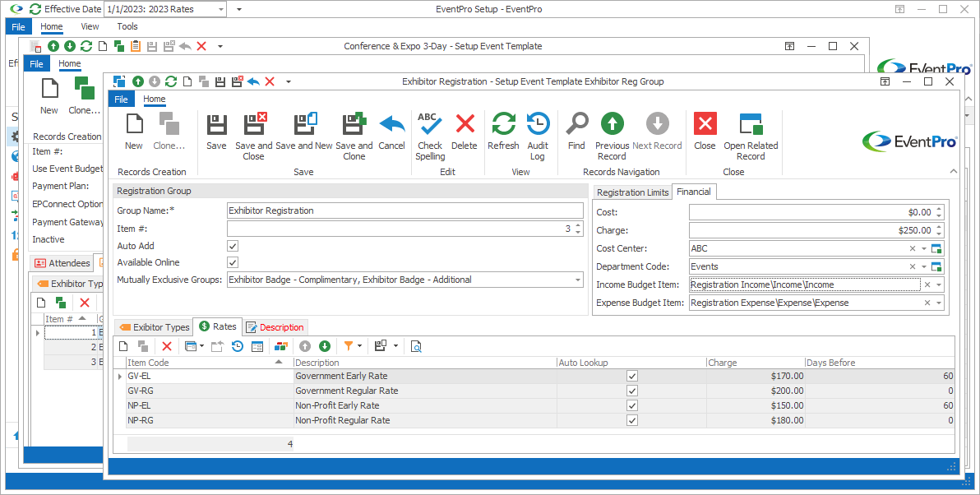Uncheck Auto Lookup for GV-EL rate
Screen dimensions: 980x495
pyautogui.click(x=632, y=377)
